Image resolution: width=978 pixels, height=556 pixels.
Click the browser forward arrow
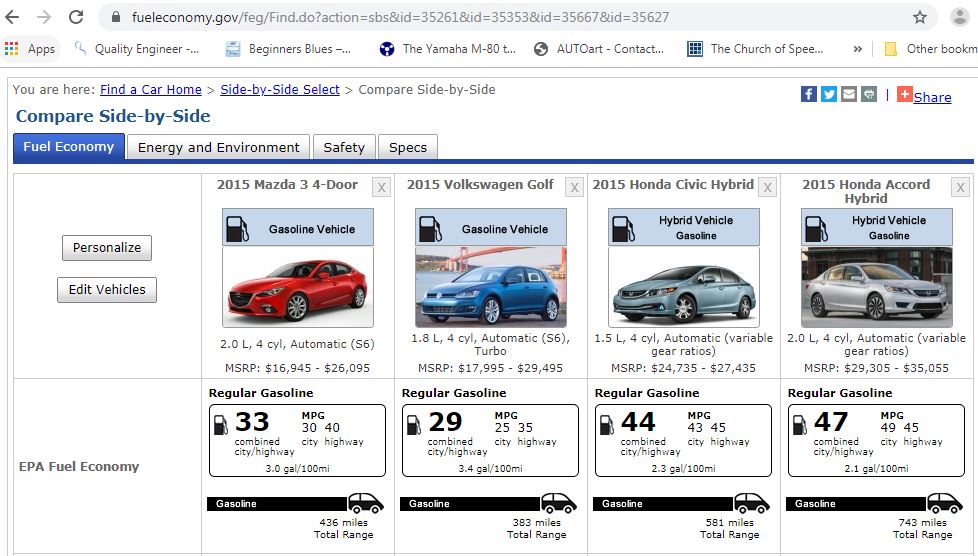click(44, 17)
